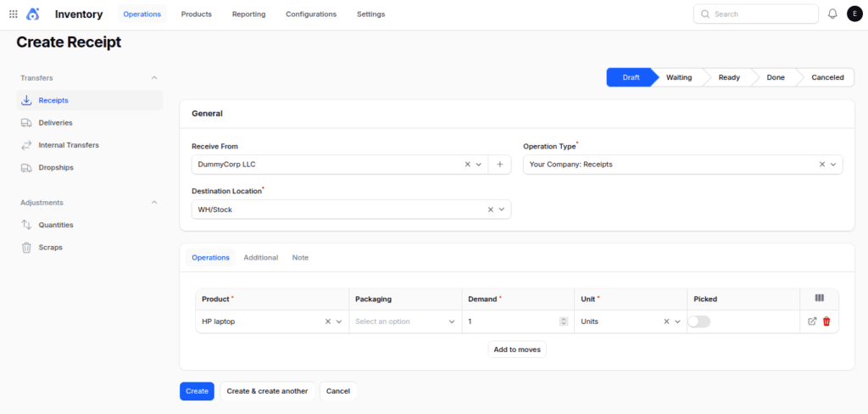Viewport: 868px width, 414px height.
Task: Open the Unit dropdown chevron
Action: point(677,322)
